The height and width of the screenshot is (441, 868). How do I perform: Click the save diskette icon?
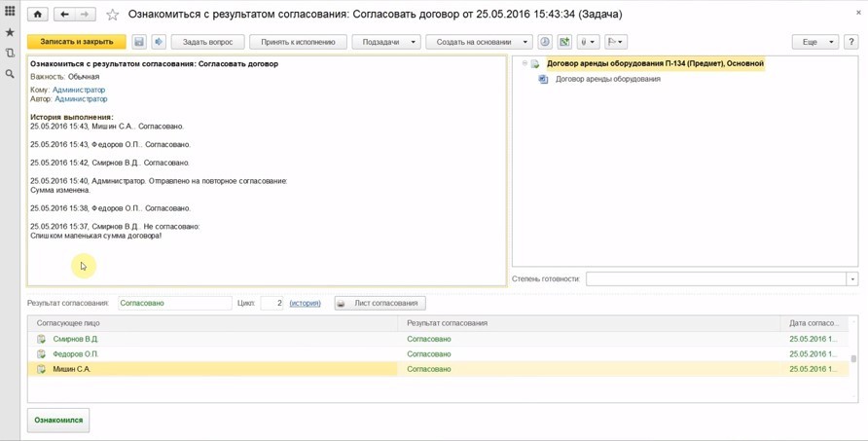pos(139,42)
